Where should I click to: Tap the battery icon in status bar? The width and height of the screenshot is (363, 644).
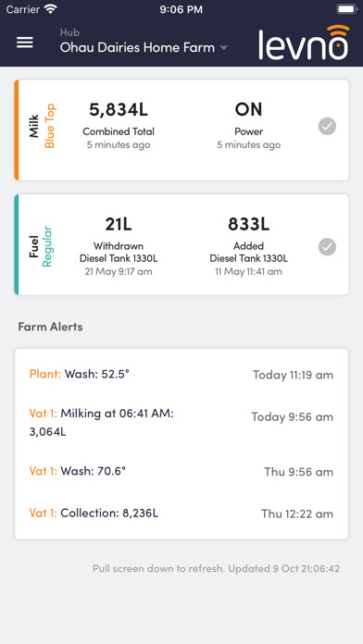pyautogui.click(x=347, y=9)
